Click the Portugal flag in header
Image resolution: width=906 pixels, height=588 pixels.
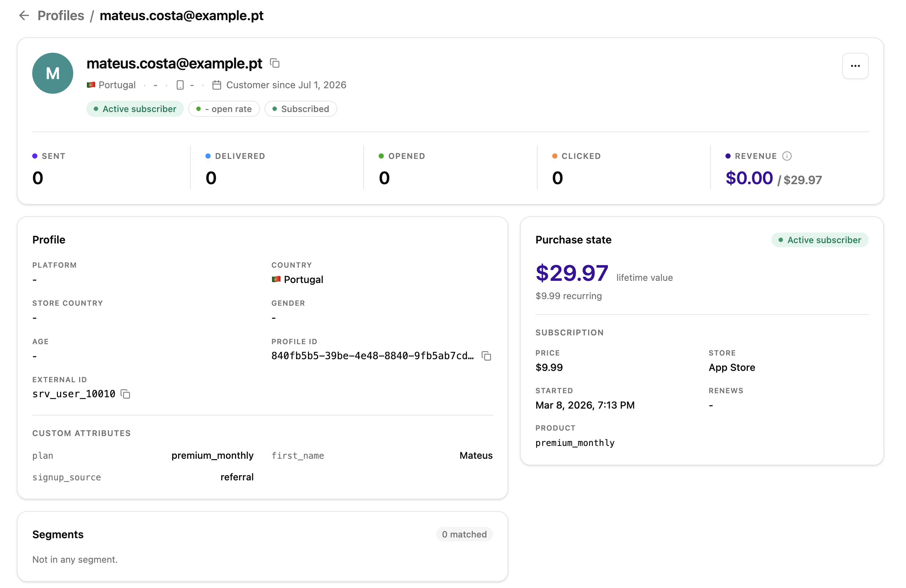(x=91, y=85)
